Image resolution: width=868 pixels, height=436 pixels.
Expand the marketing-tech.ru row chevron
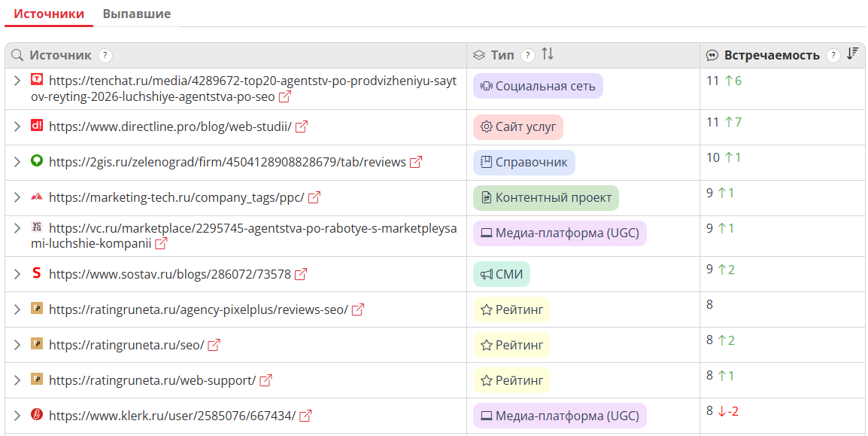(17, 198)
